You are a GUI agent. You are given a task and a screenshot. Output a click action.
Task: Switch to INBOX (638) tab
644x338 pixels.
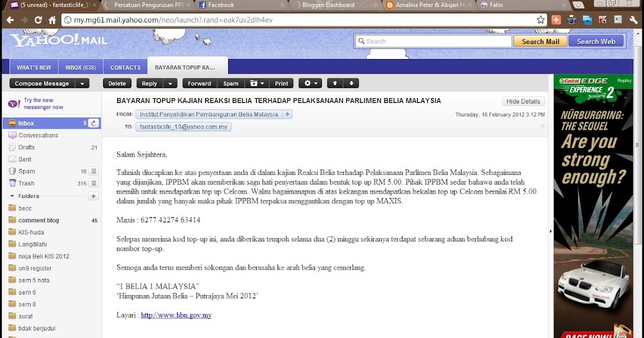80,68
